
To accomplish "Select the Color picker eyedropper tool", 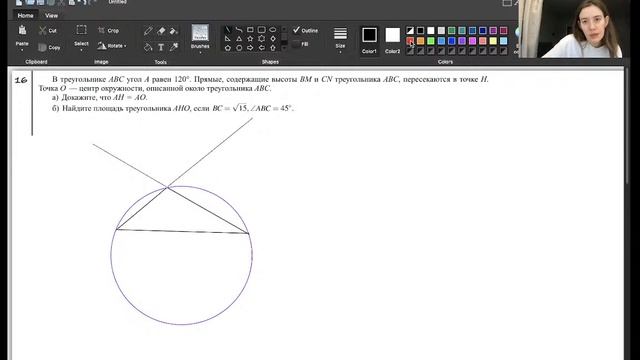I will click(174, 47).
